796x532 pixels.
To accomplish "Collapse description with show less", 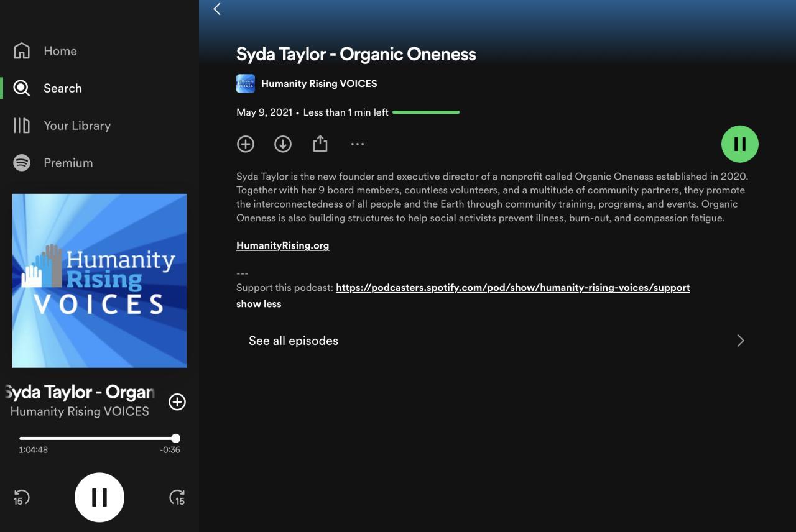I will (259, 304).
